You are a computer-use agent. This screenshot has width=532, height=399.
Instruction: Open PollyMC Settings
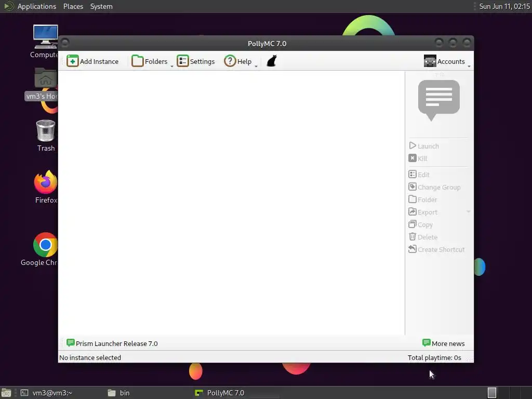(196, 61)
